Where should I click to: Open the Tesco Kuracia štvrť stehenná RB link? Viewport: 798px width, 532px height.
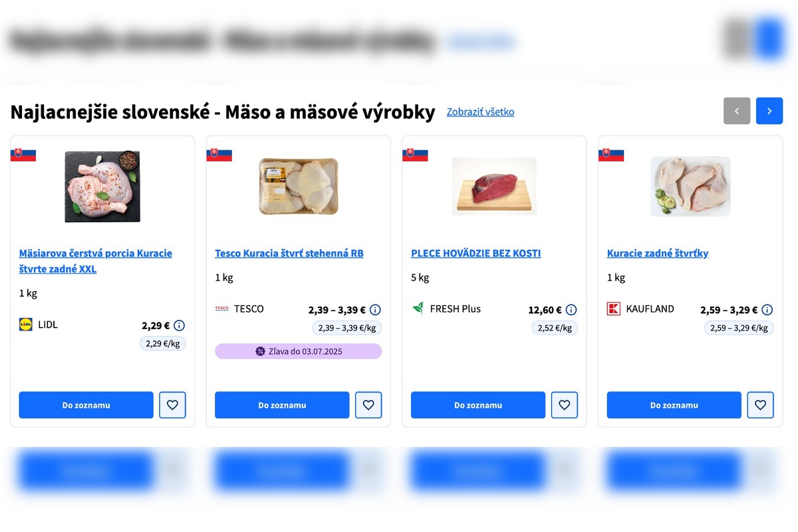tap(289, 253)
